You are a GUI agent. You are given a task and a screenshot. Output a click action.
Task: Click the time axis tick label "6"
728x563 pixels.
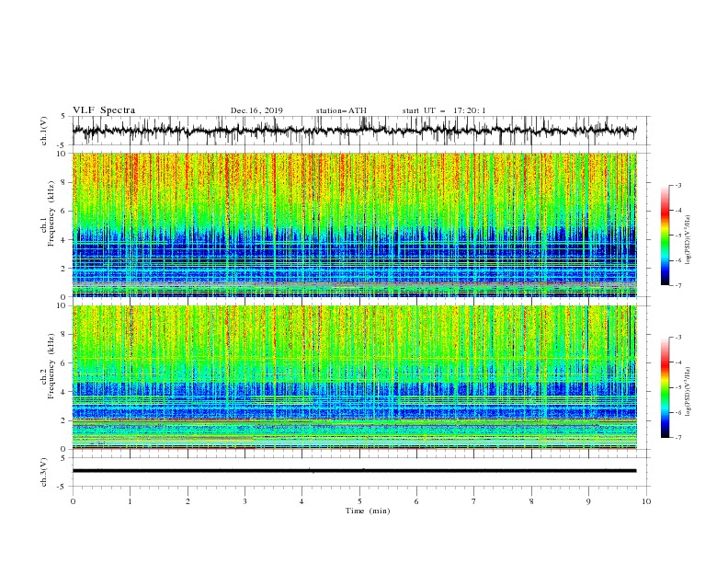[416, 501]
